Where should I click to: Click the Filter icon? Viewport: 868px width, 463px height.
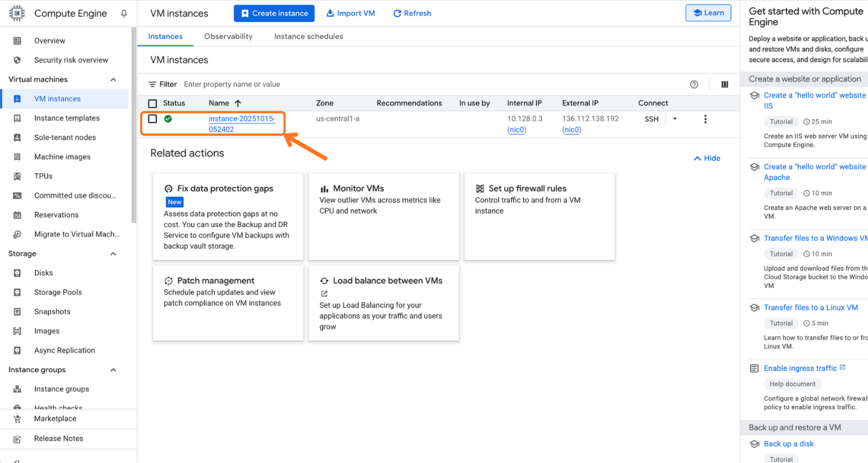152,84
